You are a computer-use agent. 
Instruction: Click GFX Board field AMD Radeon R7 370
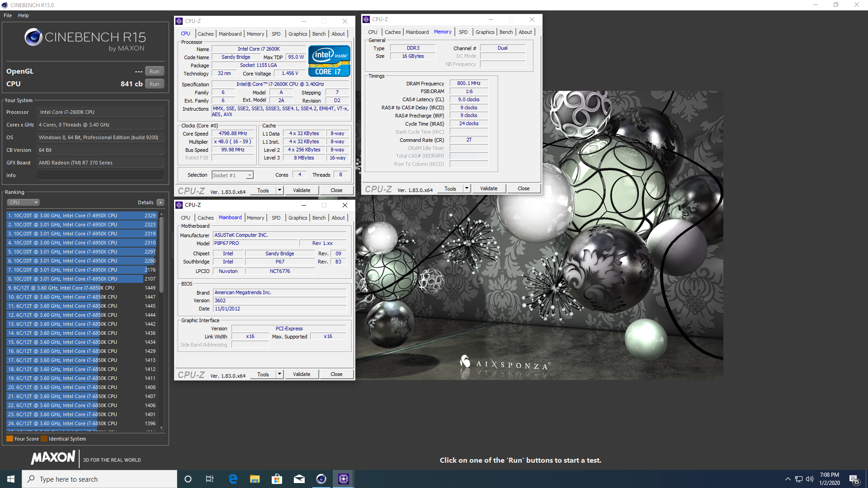(x=100, y=163)
